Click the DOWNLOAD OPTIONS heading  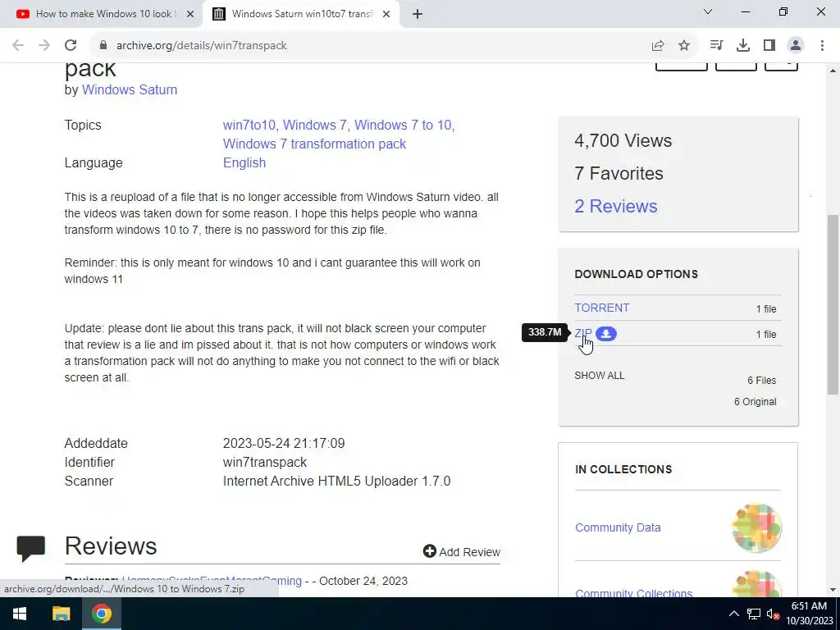pyautogui.click(x=637, y=274)
